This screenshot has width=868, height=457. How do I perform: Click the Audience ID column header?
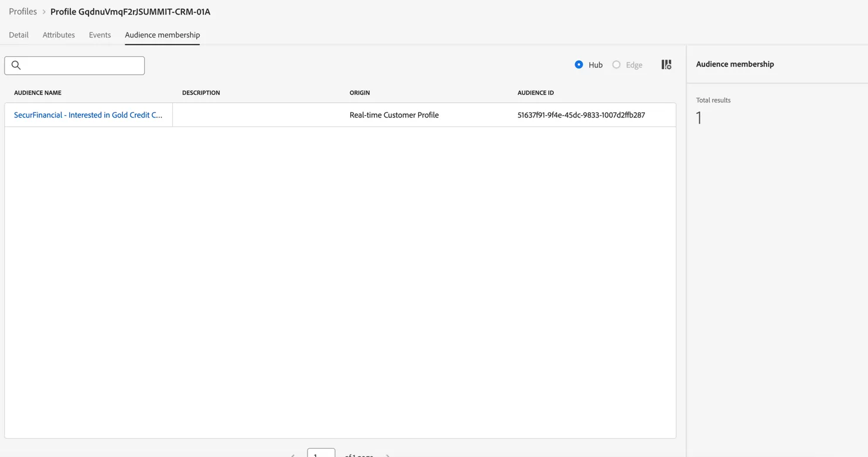[535, 93]
